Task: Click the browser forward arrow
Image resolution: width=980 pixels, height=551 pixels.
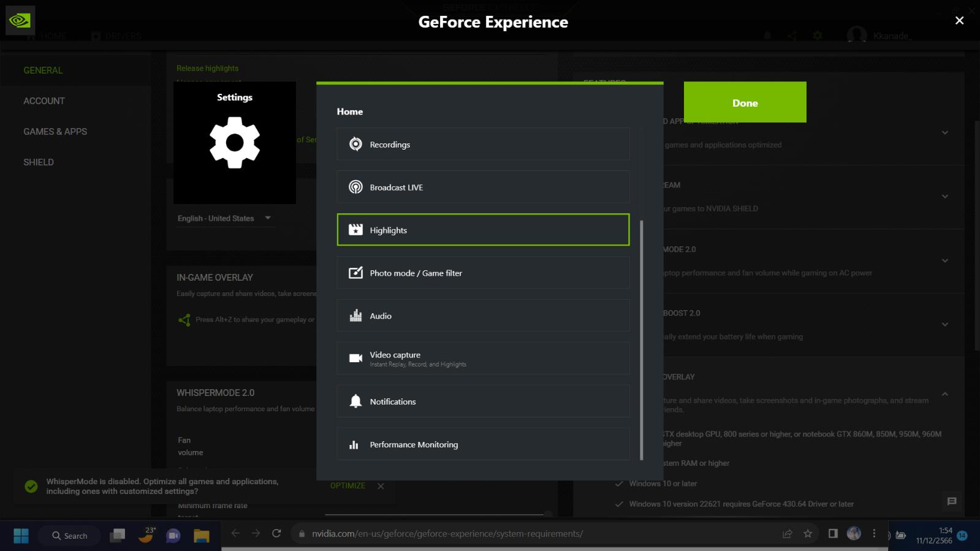Action: [256, 533]
